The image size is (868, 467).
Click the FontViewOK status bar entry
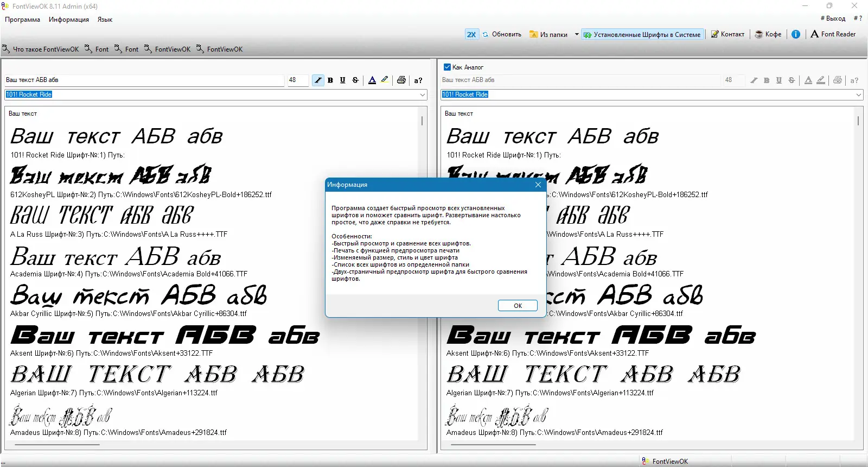pyautogui.click(x=665, y=461)
